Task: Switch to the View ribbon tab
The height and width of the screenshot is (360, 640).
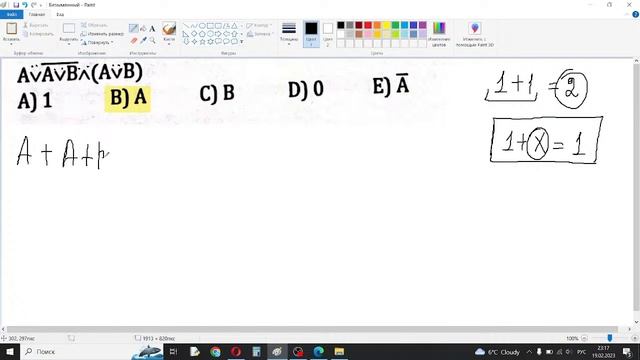Action: [60, 14]
